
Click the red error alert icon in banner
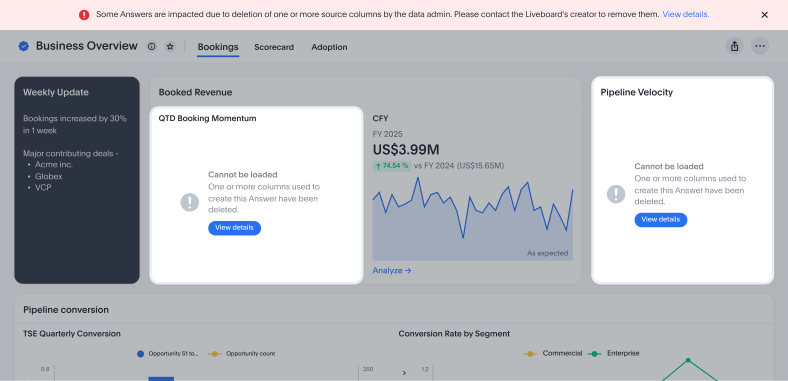pos(84,15)
